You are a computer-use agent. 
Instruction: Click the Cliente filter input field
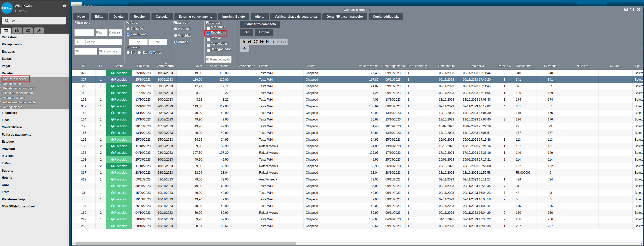click(103, 42)
